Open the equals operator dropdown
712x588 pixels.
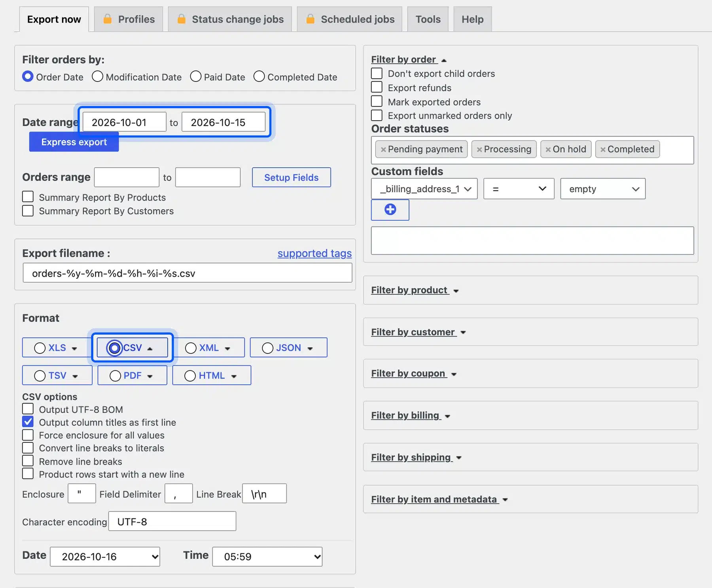(519, 189)
